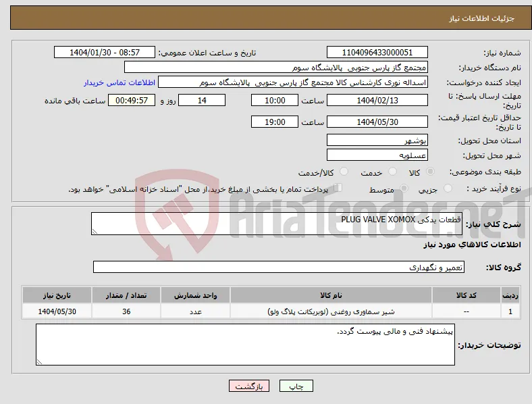Open the اطلاعات تماس خریدار link

[x=119, y=82]
